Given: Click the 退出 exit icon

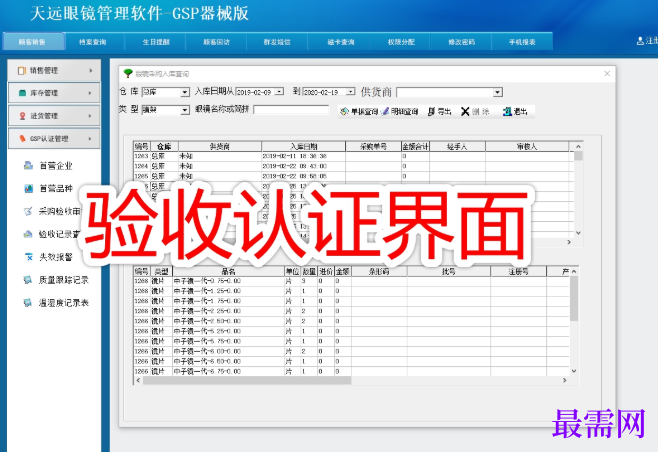Looking at the screenshot, I should [507, 111].
